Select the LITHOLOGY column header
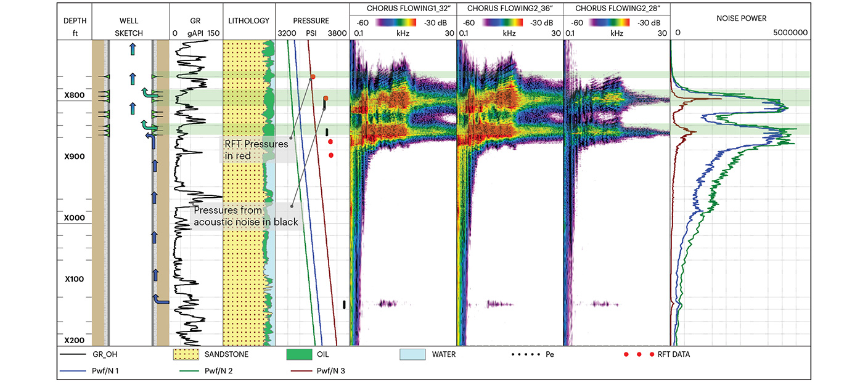Image resolution: width=868 pixels, height=382 pixels. [248, 20]
